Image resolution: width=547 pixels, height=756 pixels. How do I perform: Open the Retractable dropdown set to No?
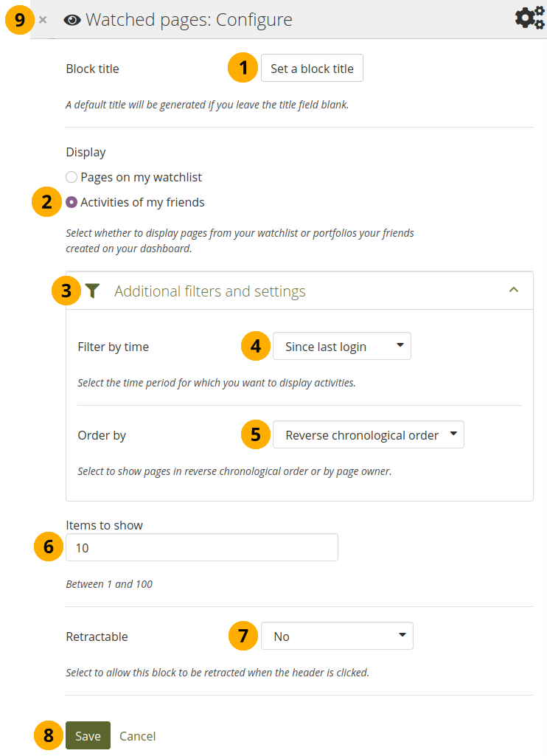336,636
